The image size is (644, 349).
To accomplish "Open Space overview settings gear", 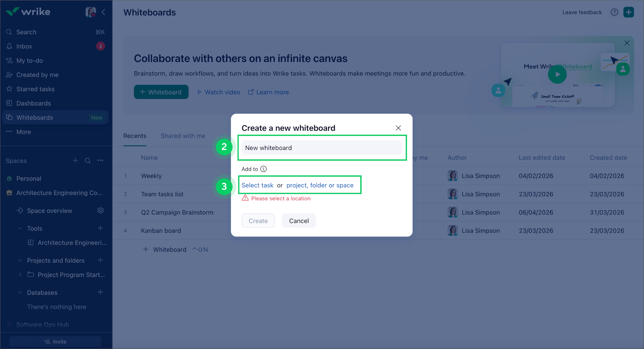I will point(101,210).
